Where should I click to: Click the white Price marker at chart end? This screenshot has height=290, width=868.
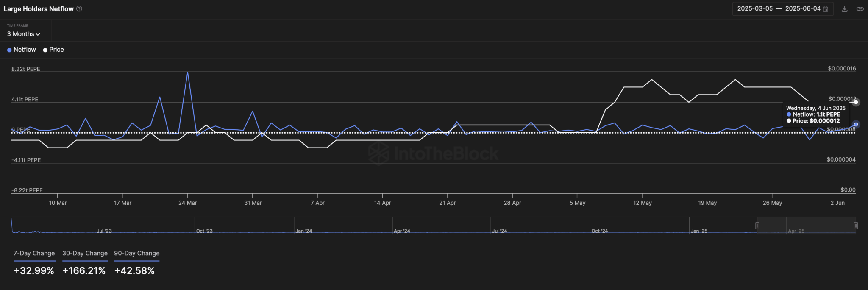pos(856,102)
